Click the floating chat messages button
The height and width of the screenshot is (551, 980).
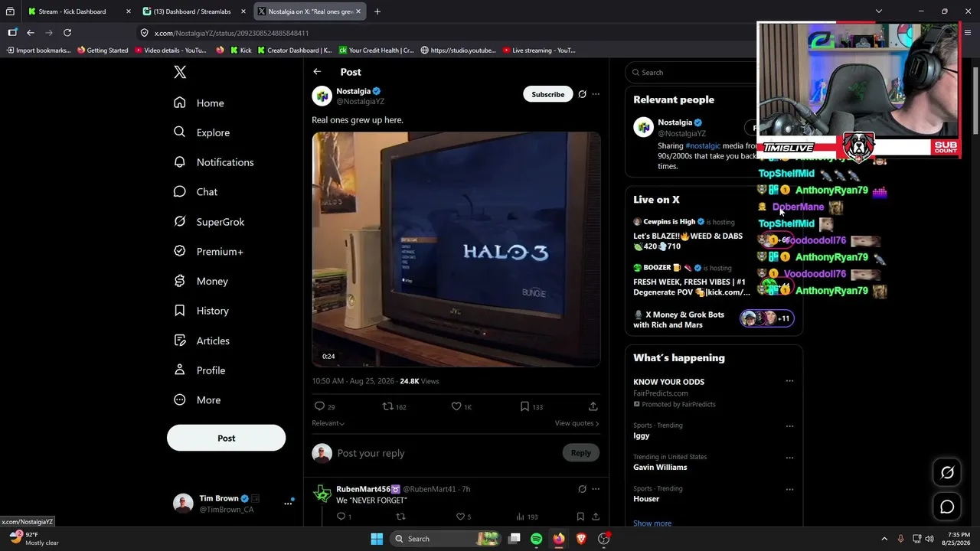(947, 507)
